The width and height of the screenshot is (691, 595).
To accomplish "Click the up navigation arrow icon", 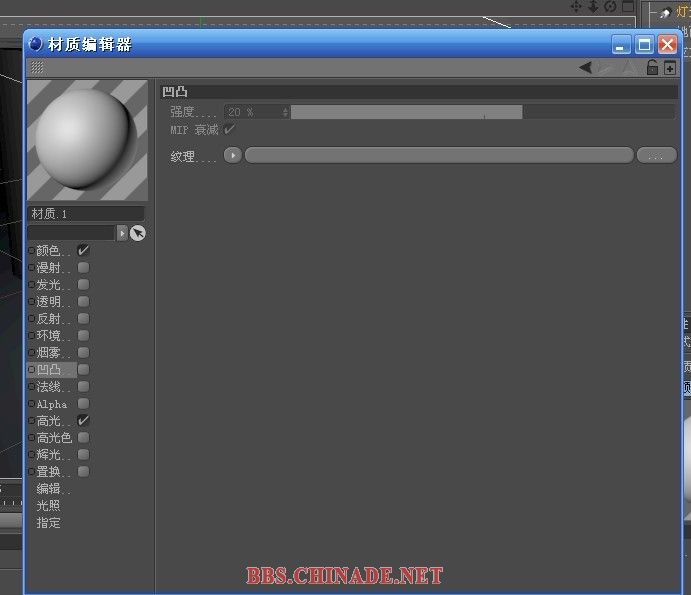I will [x=629, y=68].
